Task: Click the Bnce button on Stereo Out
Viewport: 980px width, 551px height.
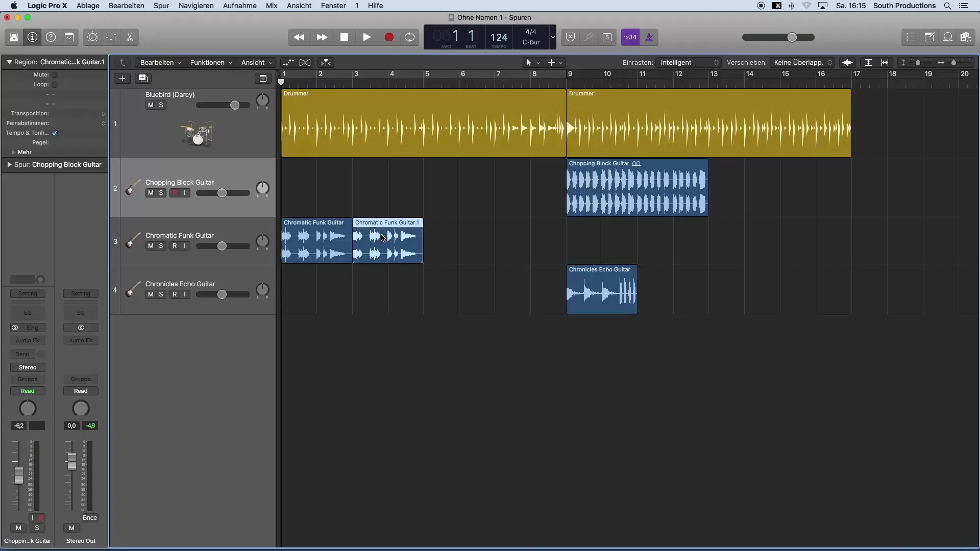Action: 90,518
